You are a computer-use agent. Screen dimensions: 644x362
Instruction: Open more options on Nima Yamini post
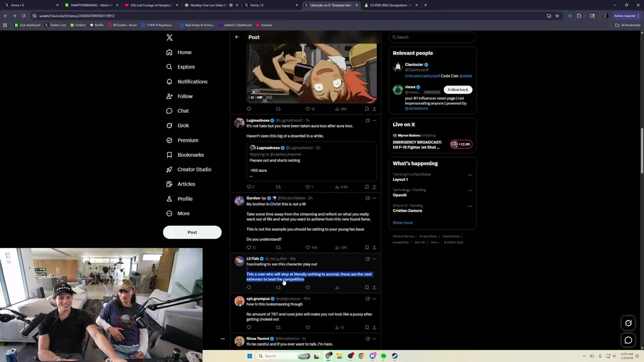374,339
